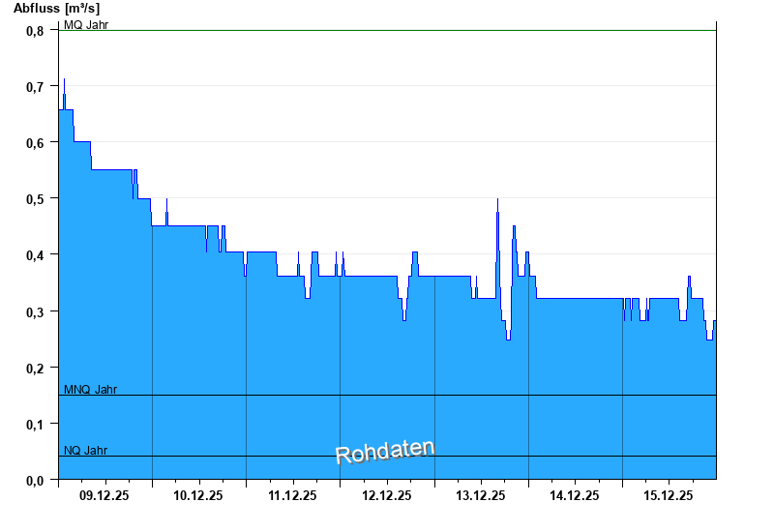Click the 0,6 y-axis value

coord(35,143)
